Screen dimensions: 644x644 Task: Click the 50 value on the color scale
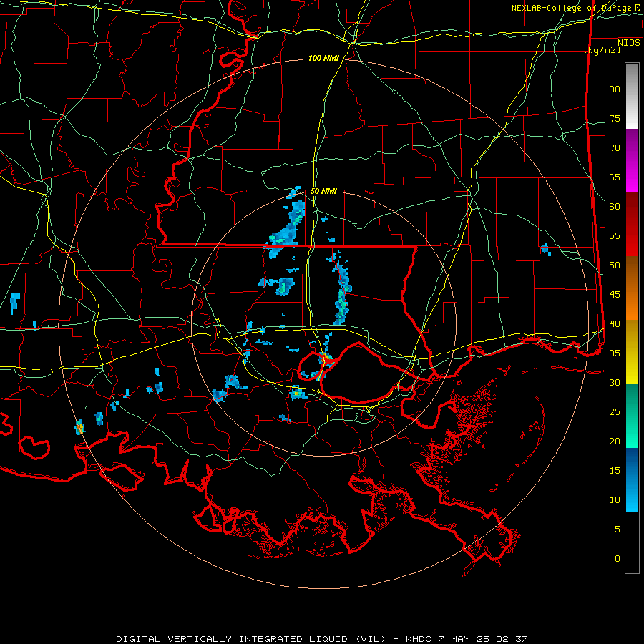(615, 265)
